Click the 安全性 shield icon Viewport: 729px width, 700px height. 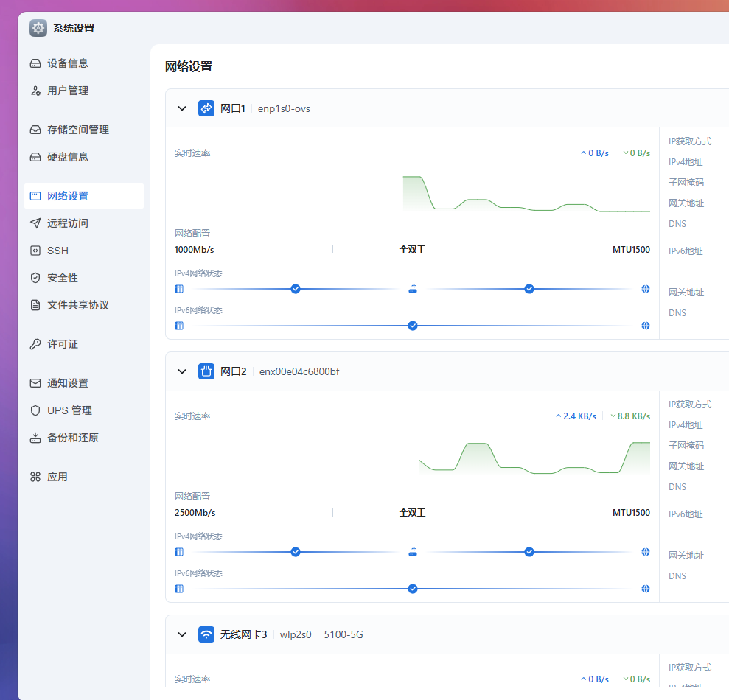pos(35,278)
